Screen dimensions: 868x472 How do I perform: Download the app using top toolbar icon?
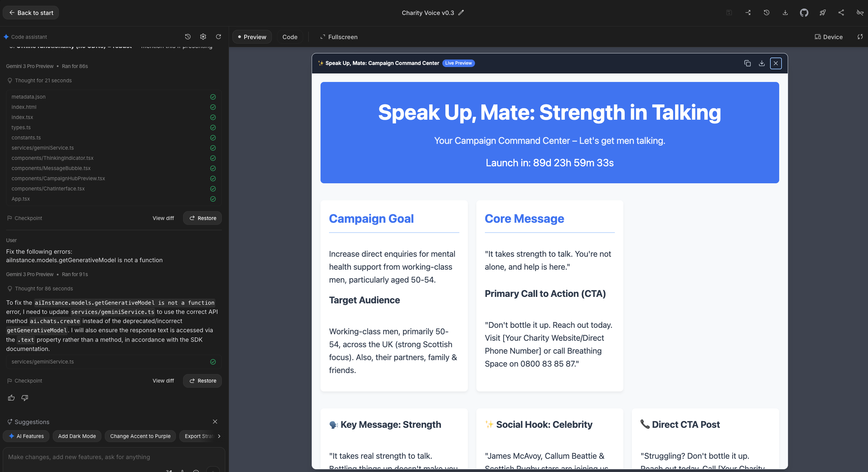coord(785,13)
